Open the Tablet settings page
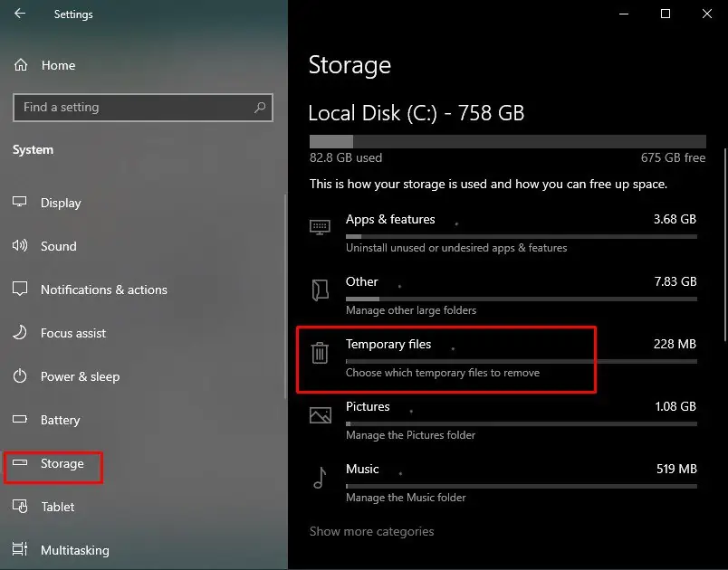This screenshot has height=570, width=728. (x=57, y=507)
